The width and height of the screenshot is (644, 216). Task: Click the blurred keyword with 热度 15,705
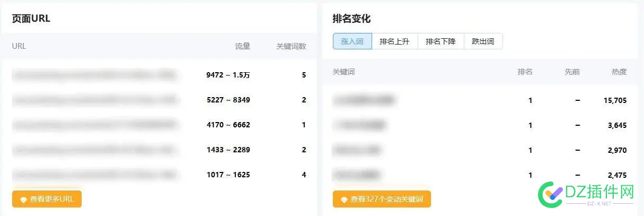(x=364, y=100)
